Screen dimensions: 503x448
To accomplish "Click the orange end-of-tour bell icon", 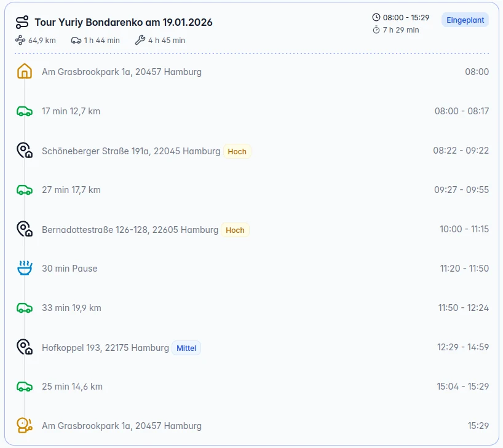I will point(25,425).
